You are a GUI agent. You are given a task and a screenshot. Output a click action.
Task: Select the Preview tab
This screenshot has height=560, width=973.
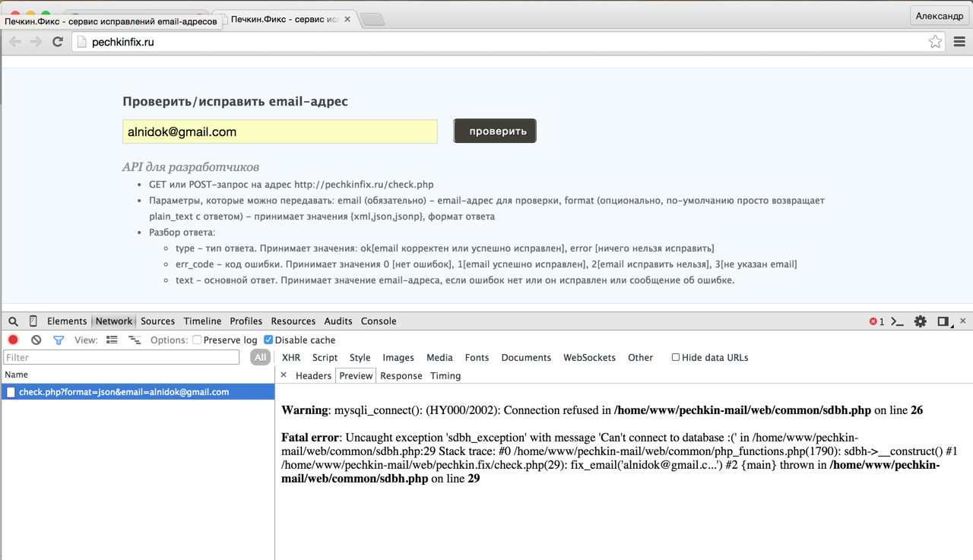coord(356,375)
